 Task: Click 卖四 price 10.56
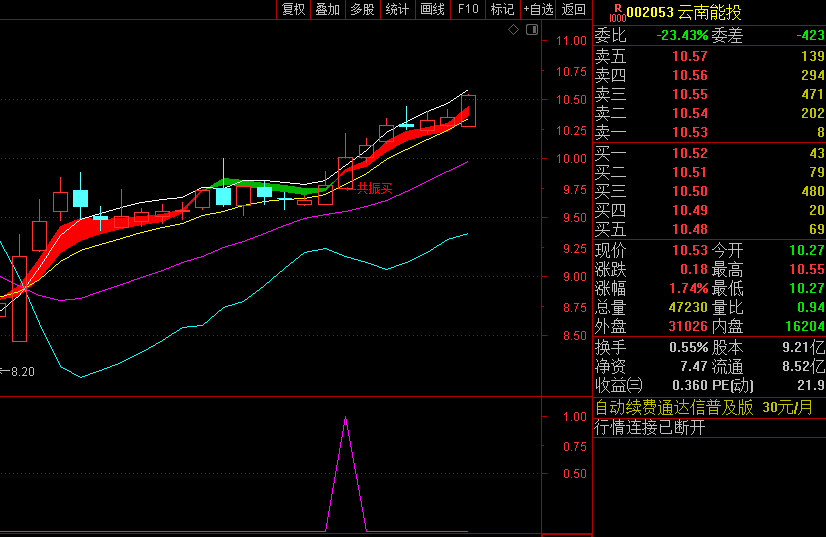coord(690,75)
